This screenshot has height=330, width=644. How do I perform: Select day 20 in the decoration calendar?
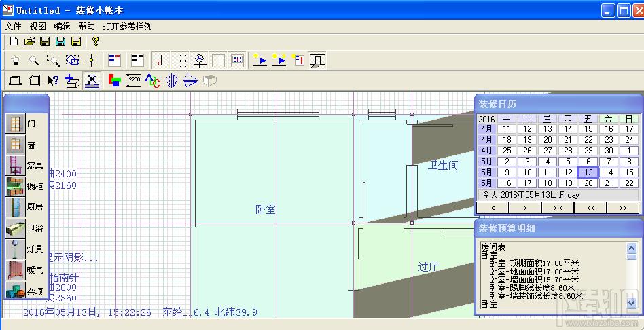[588, 183]
